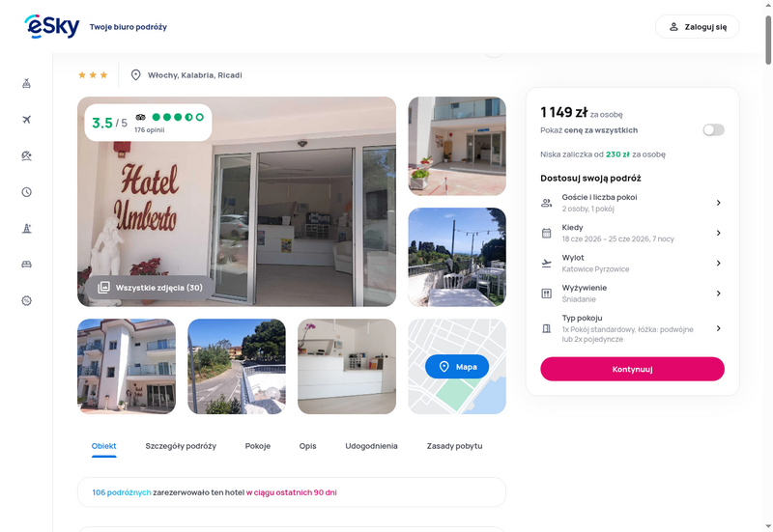Expand the 'Goście i liczba pokoi' option
This screenshot has height=532, width=773.
point(632,203)
